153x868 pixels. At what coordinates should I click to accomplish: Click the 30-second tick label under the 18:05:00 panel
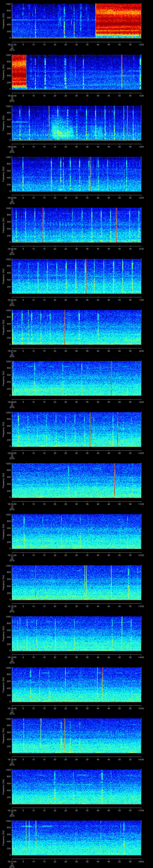coord(77,249)
